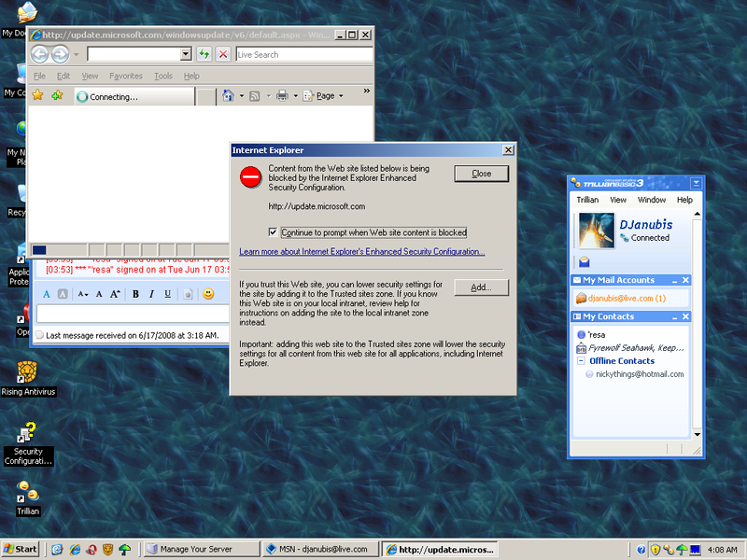Open the font face tool in chat window
Viewport: 747px width, 560px height.
pyautogui.click(x=46, y=294)
